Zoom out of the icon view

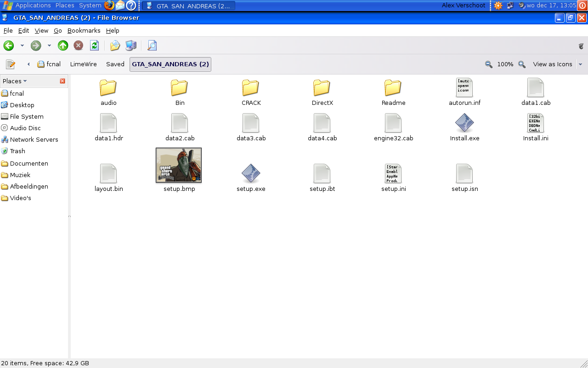(x=489, y=64)
